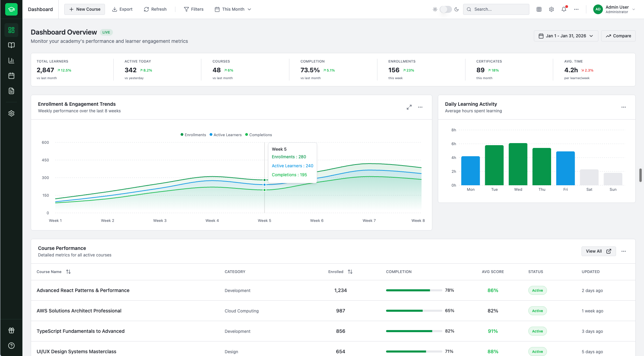Click the Dashboard tab title
This screenshot has height=356, width=644.
point(40,9)
